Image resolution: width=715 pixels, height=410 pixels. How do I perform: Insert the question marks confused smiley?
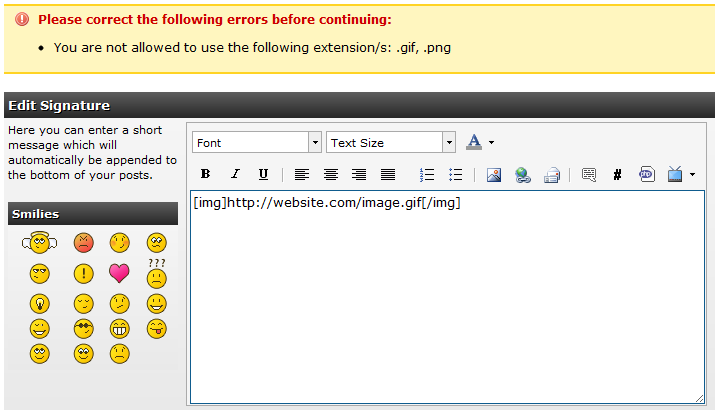[156, 273]
